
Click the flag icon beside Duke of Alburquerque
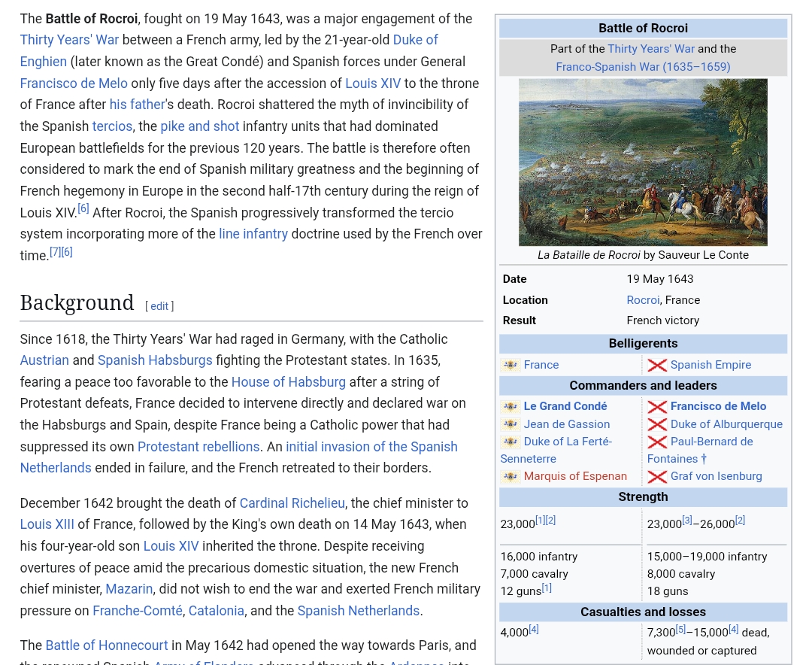tap(657, 424)
